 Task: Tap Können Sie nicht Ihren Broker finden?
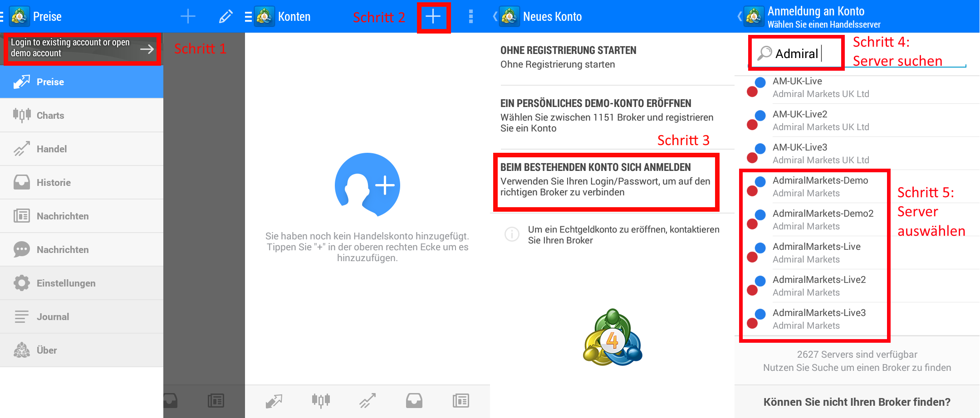click(x=857, y=402)
